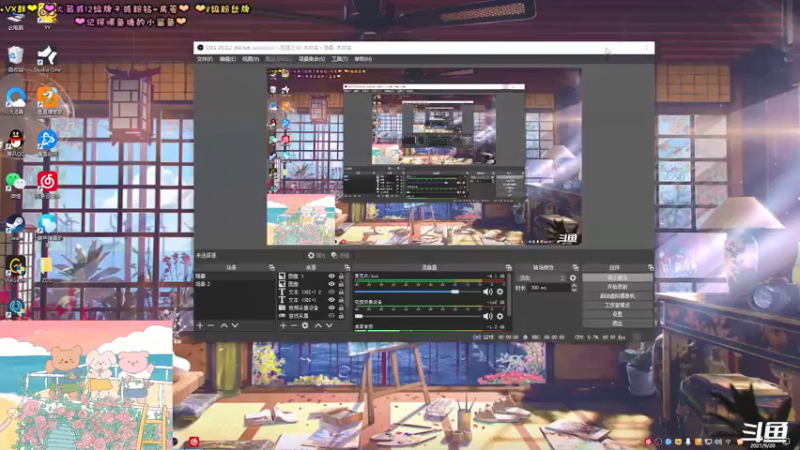The image size is (800, 450).
Task: Open the YY desktop shortcut
Action: 47,16
